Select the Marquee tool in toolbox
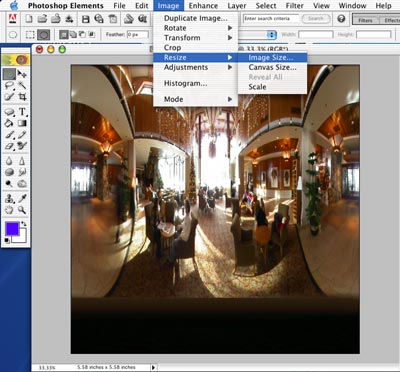 click(9, 74)
